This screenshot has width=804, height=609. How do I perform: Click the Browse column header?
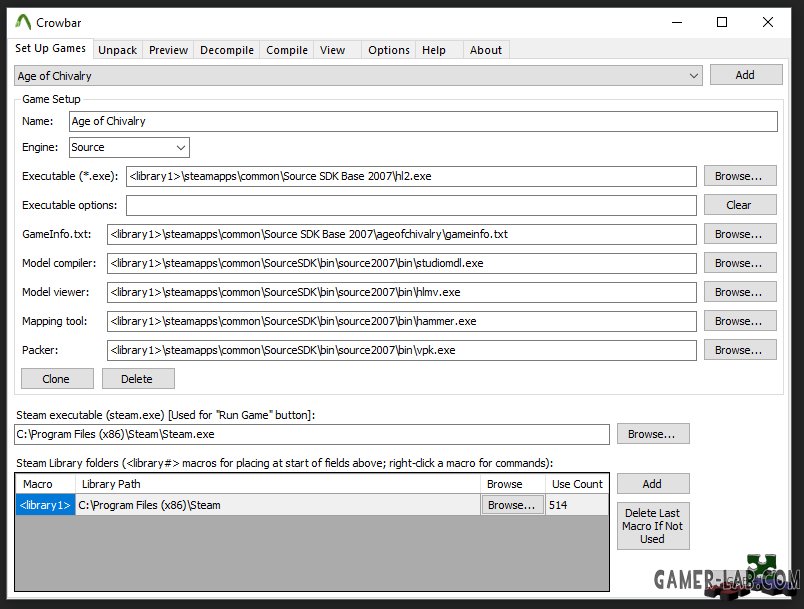tap(513, 484)
